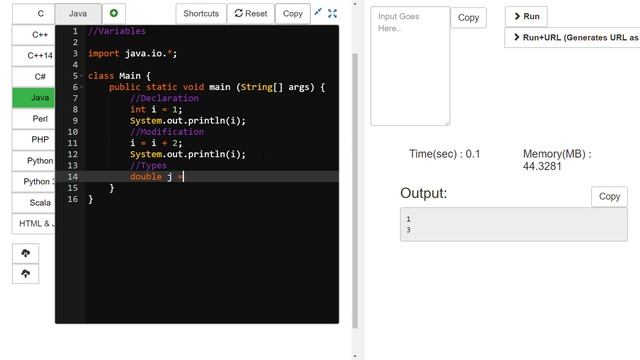Image resolution: width=640 pixels, height=360 pixels.
Task: Select the highlighted Java language
Action: [33, 98]
